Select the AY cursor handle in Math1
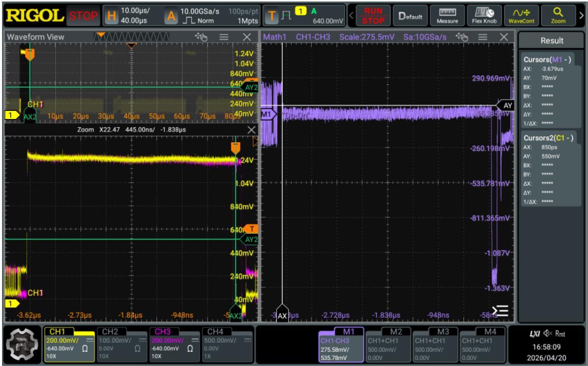Viewport: 588px width, 366px height. pos(505,106)
